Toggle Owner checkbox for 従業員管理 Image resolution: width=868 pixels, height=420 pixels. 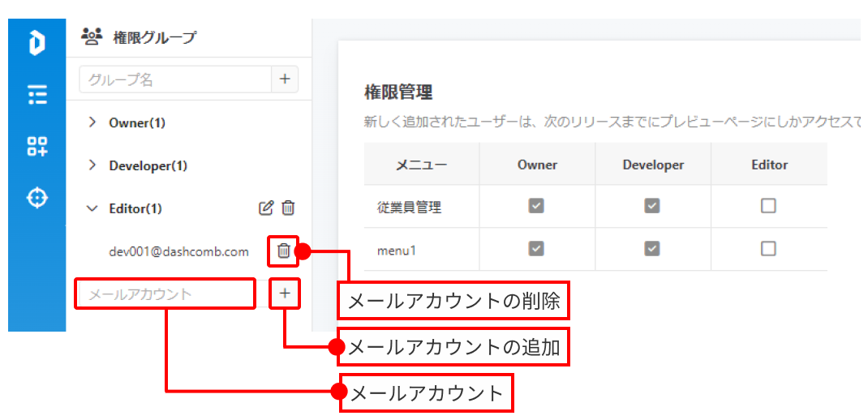click(x=536, y=207)
